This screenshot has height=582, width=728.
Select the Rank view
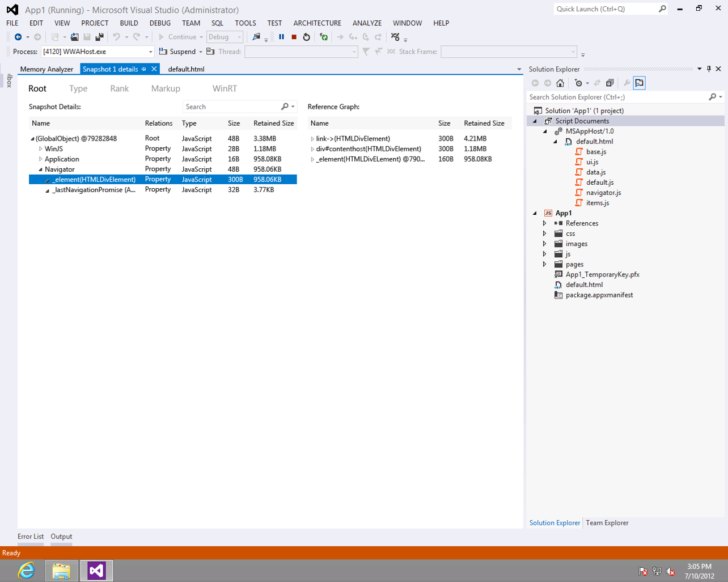click(119, 88)
